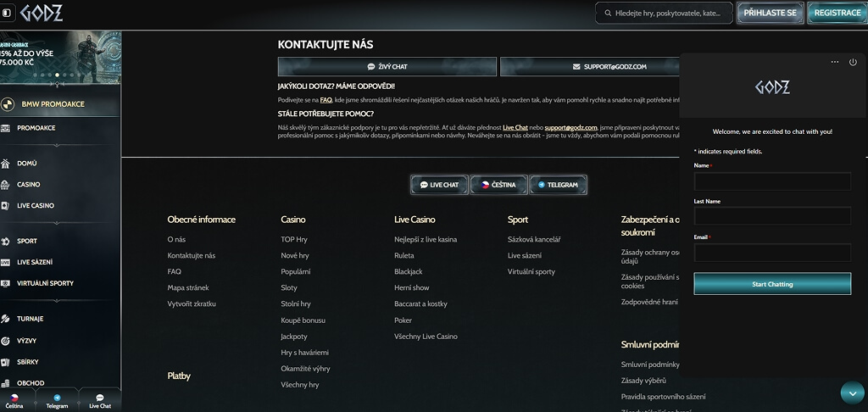This screenshot has width=868, height=412.
Task: Click the support@godz.com email button
Action: click(x=590, y=66)
